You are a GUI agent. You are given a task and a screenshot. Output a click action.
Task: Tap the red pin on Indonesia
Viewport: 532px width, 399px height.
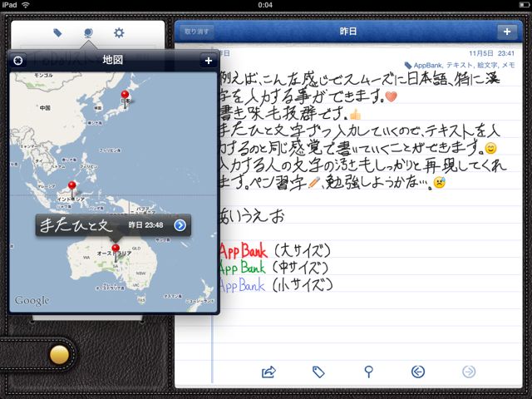coord(72,185)
